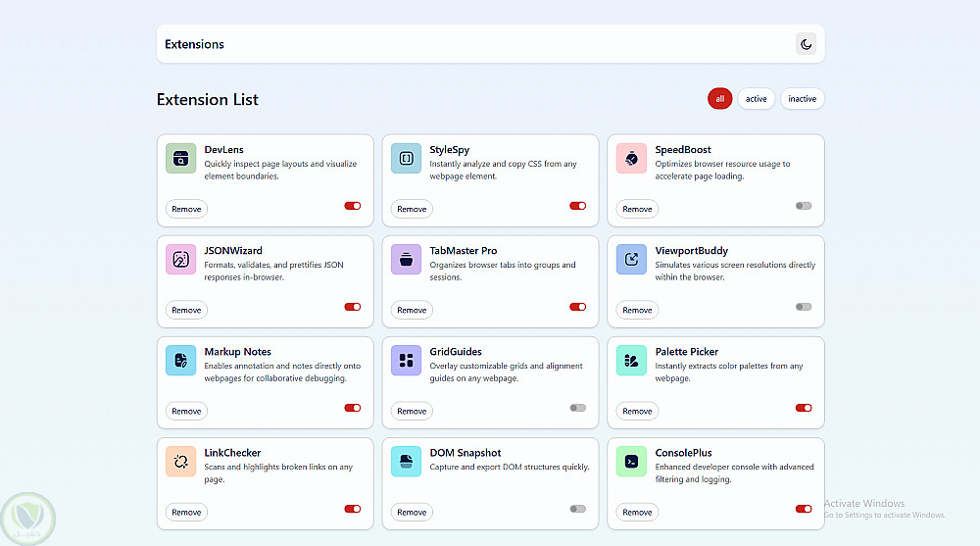
Task: Turn on the DOM Snapshot toggle
Action: 578,509
